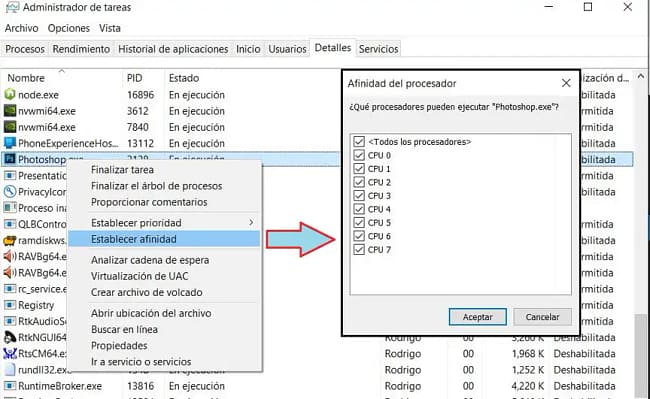Open the Archivo menu

22,28
